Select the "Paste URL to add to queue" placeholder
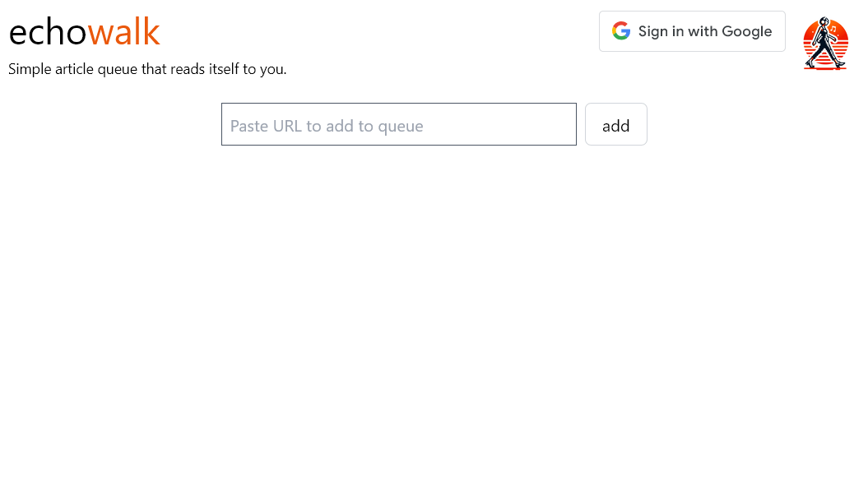The image size is (868, 486). [x=327, y=126]
